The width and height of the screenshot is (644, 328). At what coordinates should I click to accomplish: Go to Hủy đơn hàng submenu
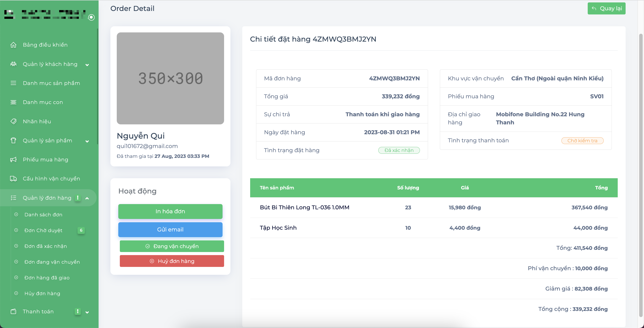point(42,293)
